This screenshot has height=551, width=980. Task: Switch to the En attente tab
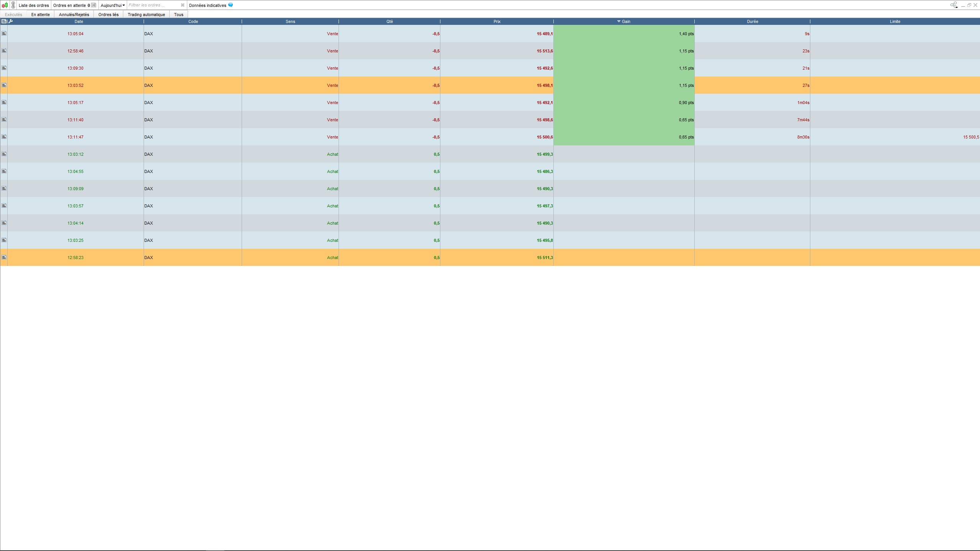41,15
